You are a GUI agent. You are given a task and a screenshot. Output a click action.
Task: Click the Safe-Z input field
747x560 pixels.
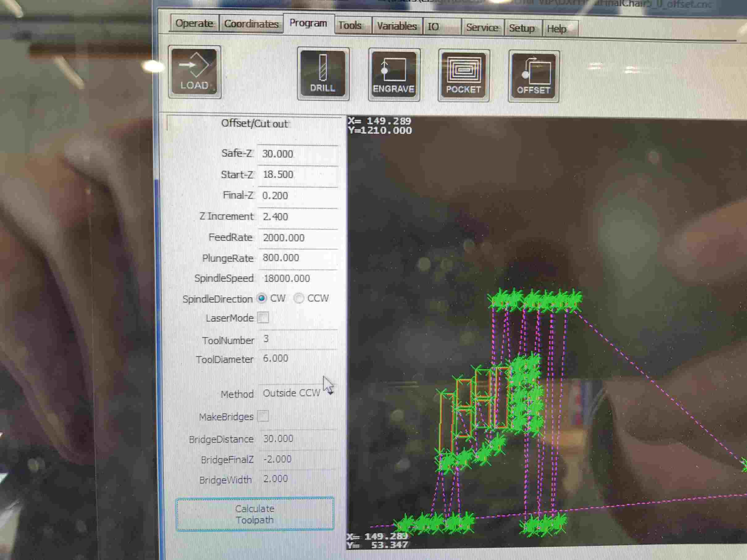(x=297, y=154)
